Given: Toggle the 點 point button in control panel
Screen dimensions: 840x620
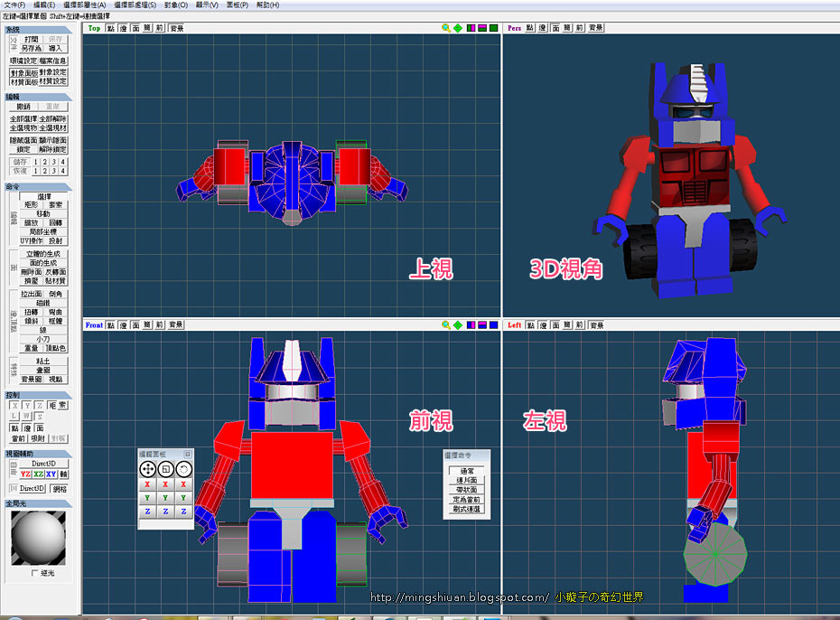Looking at the screenshot, I should (x=14, y=427).
